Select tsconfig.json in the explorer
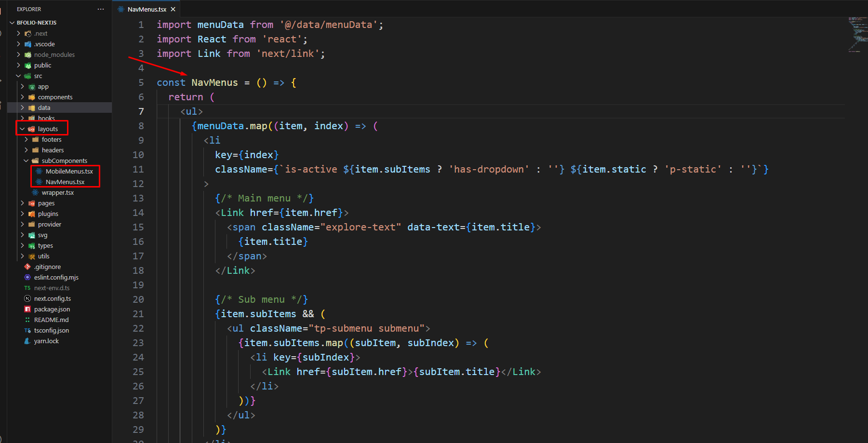Screen dimensions: 868x443 point(51,331)
